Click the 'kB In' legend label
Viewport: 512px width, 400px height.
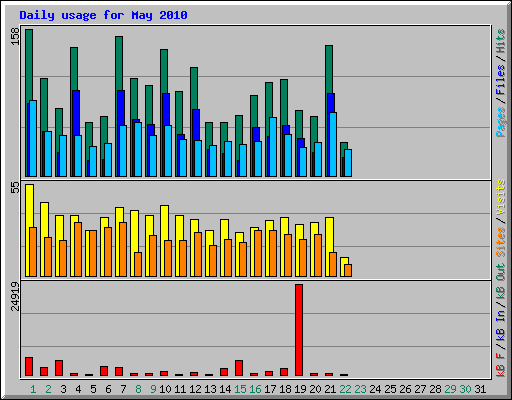(x=501, y=324)
